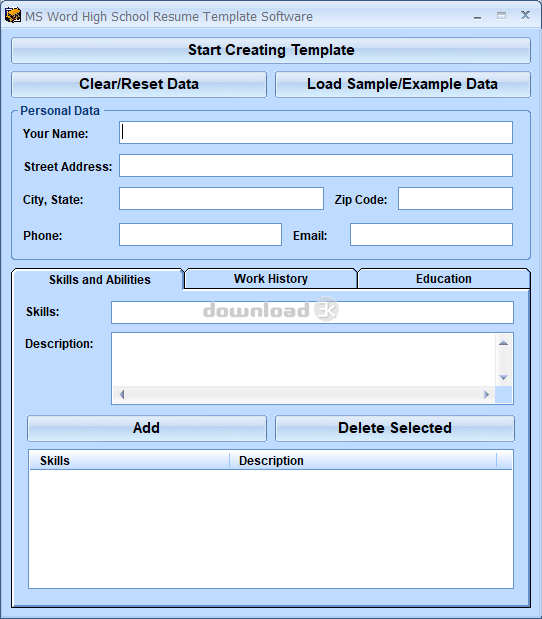Click the Skills column header in list

(x=129, y=461)
